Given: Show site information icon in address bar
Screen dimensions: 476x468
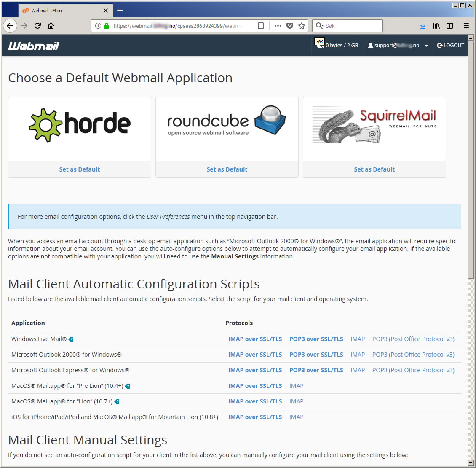Looking at the screenshot, I should [x=98, y=26].
